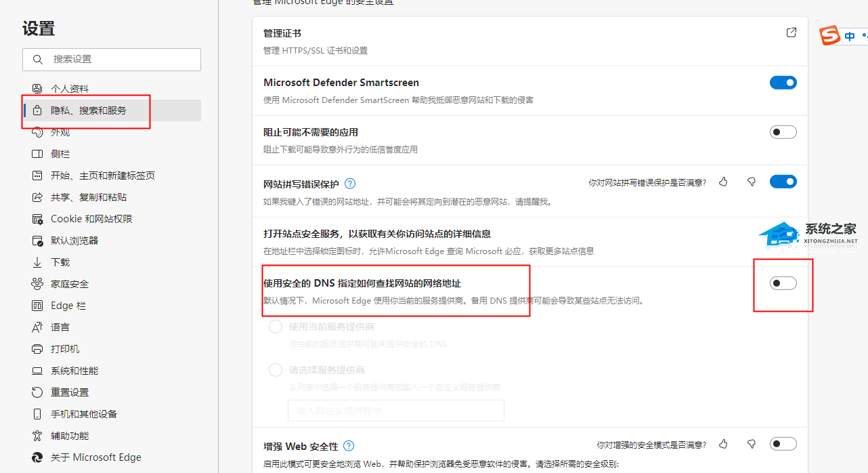
Task: Disable Microsoft Defender Smartscreen toggle
Action: click(783, 83)
